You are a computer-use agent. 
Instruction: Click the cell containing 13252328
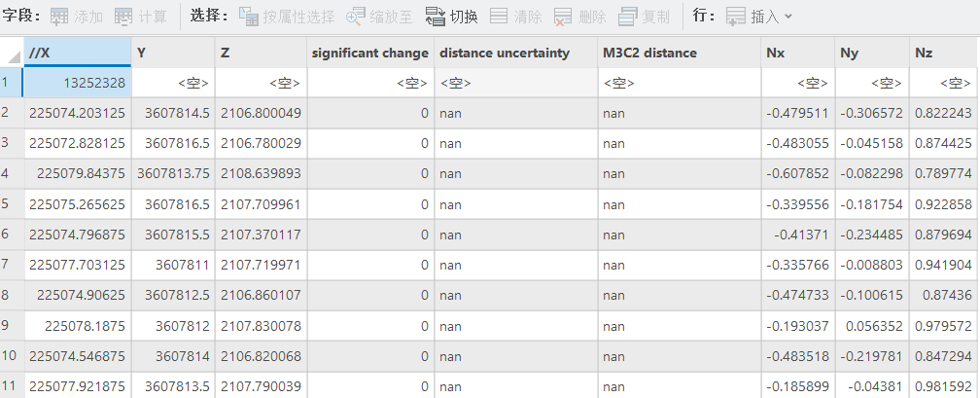pos(78,83)
